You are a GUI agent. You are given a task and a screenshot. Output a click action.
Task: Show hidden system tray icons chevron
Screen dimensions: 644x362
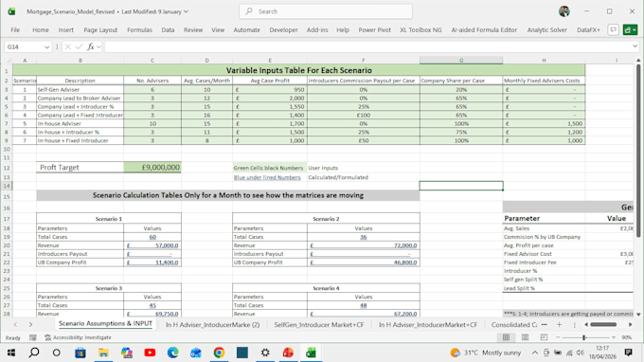point(535,353)
